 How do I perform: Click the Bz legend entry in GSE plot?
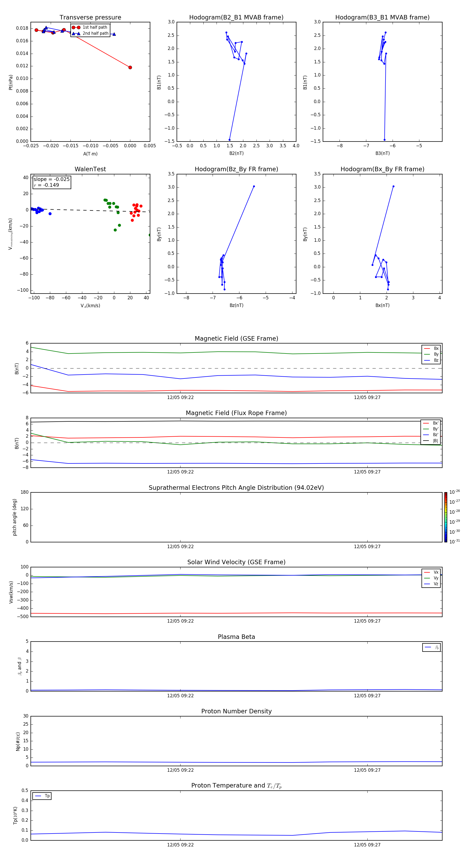click(431, 360)
